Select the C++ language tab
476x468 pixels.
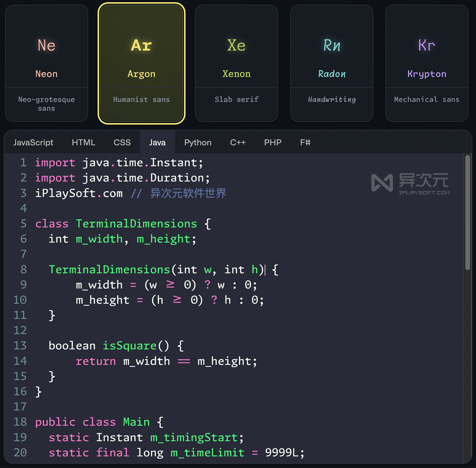[238, 142]
